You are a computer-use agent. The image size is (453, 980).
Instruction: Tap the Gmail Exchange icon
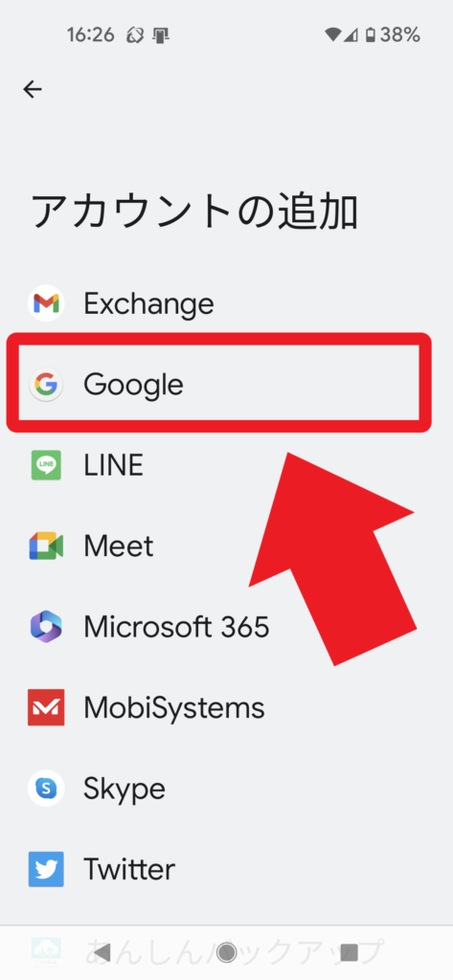46,303
